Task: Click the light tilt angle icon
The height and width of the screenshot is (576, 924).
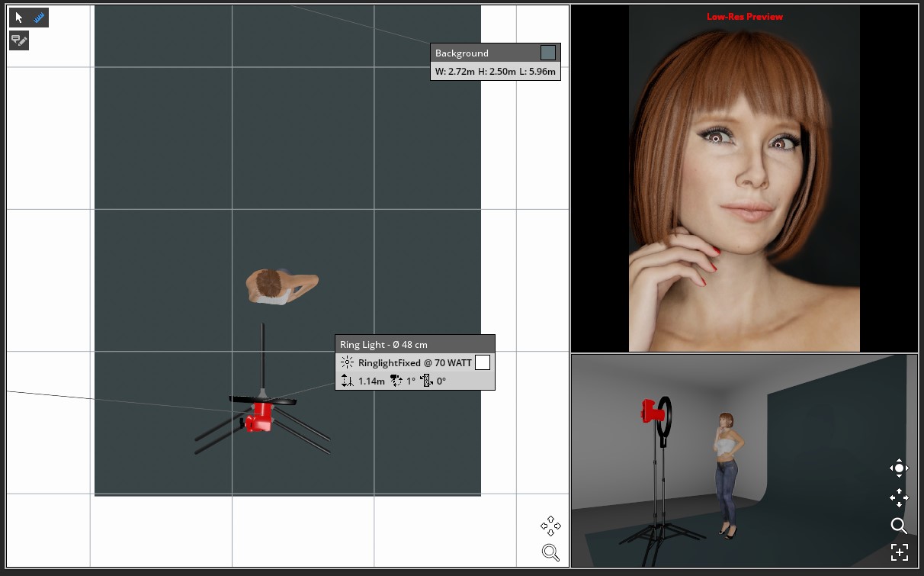Action: [x=427, y=381]
